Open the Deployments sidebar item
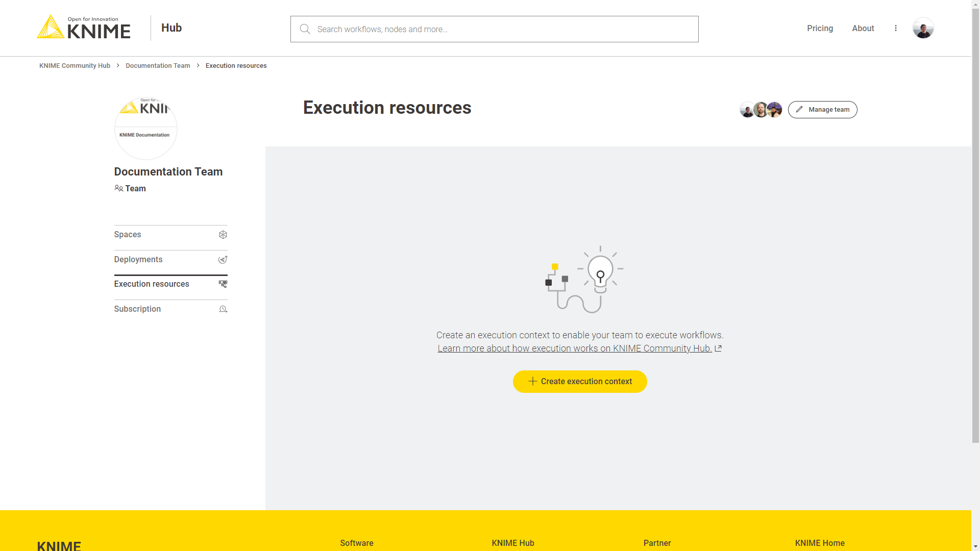 click(138, 260)
